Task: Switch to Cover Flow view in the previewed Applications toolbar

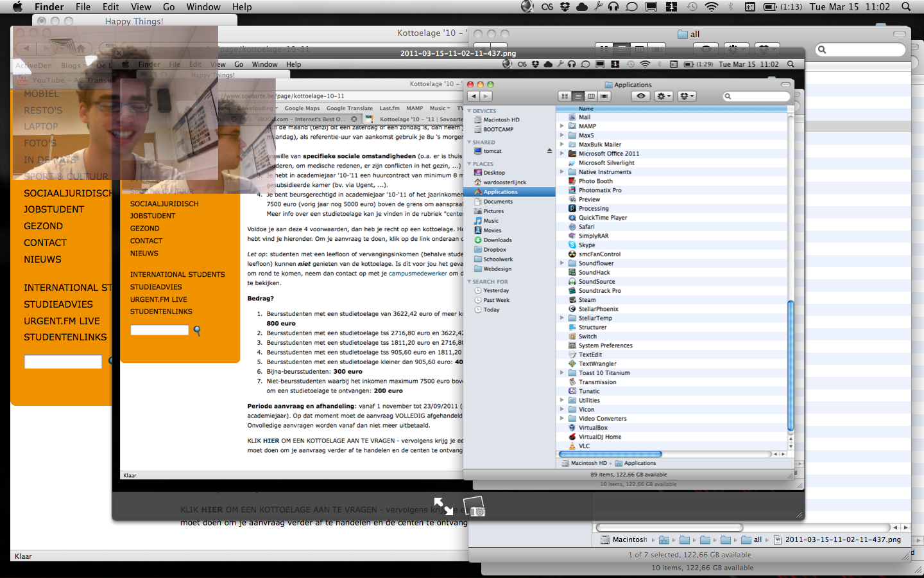Action: pyautogui.click(x=604, y=96)
